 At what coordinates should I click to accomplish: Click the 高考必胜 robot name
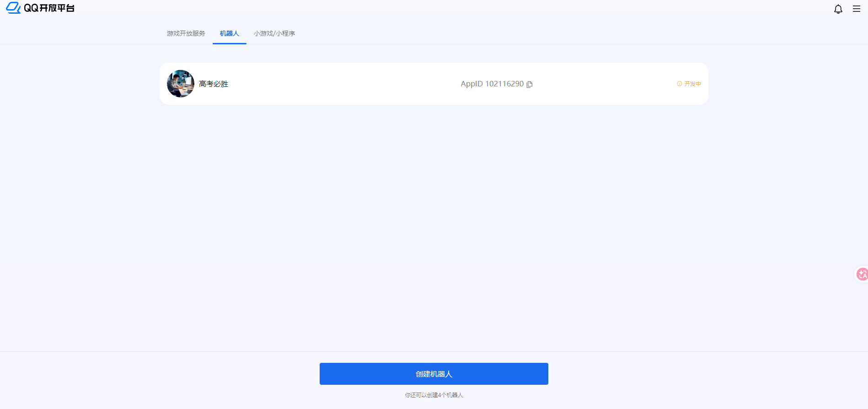214,84
